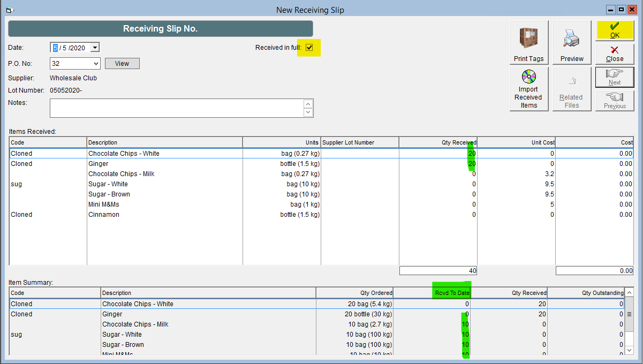Click the Items Received Description column header
Viewport: 643px width, 364px height.
pyautogui.click(x=165, y=142)
